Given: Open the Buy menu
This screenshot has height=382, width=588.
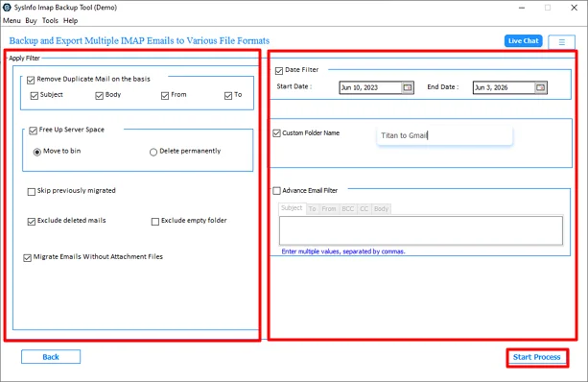Looking at the screenshot, I should click(31, 21).
